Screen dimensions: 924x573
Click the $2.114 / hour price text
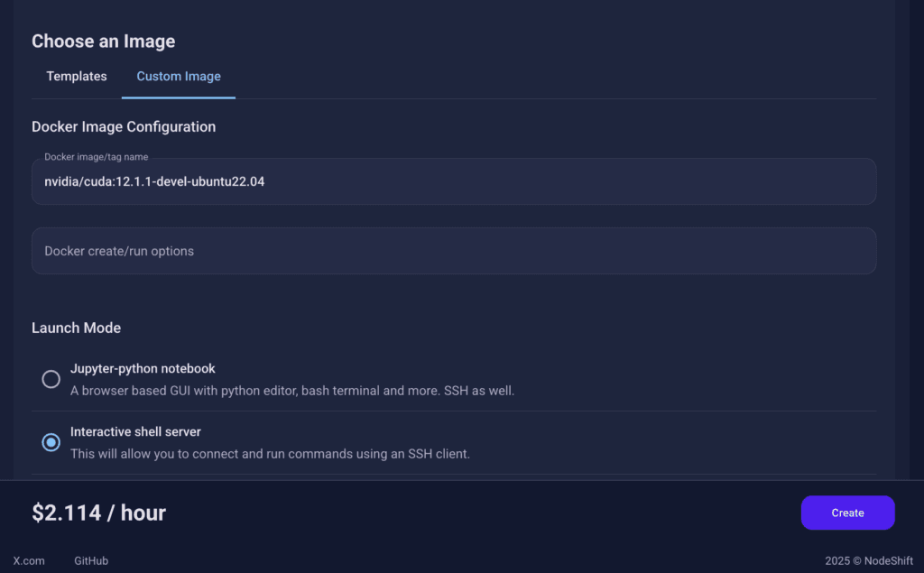tap(99, 513)
